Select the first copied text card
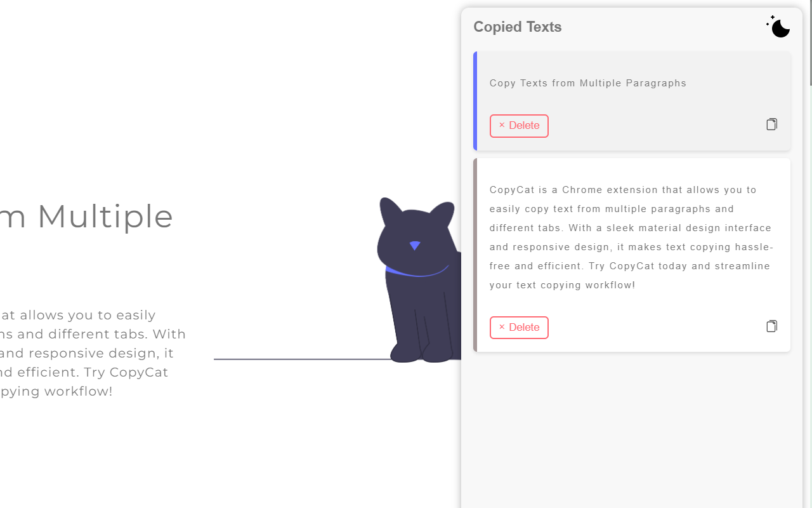Image resolution: width=812 pixels, height=508 pixels. (631, 100)
